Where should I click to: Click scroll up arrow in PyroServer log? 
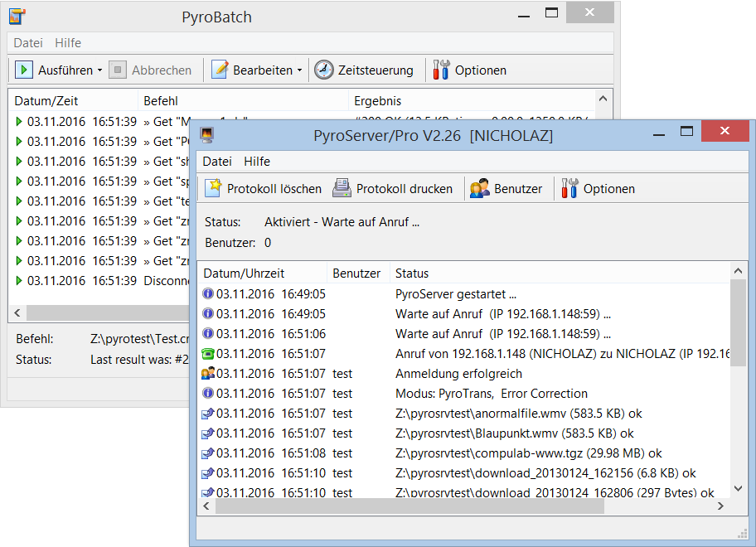(738, 271)
